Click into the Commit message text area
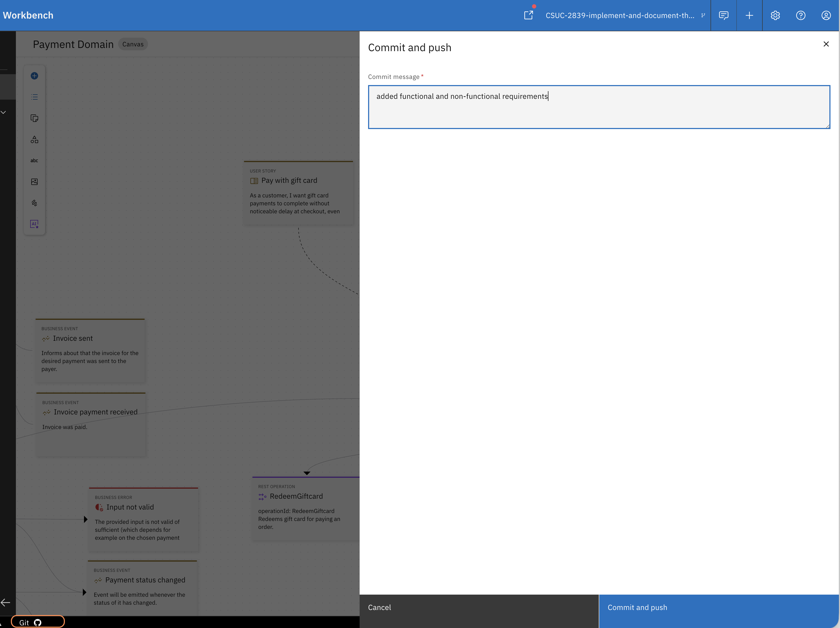This screenshot has width=840, height=628. 599,107
